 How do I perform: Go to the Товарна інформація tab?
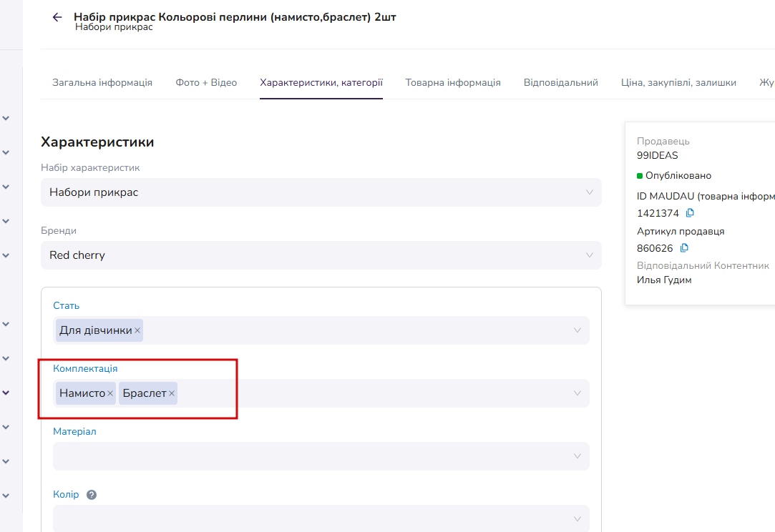pyautogui.click(x=453, y=83)
